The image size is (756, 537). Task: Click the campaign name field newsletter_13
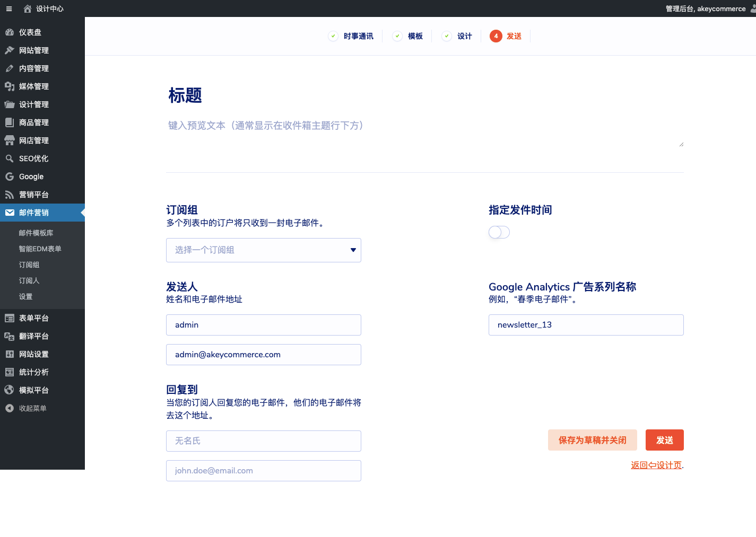586,325
